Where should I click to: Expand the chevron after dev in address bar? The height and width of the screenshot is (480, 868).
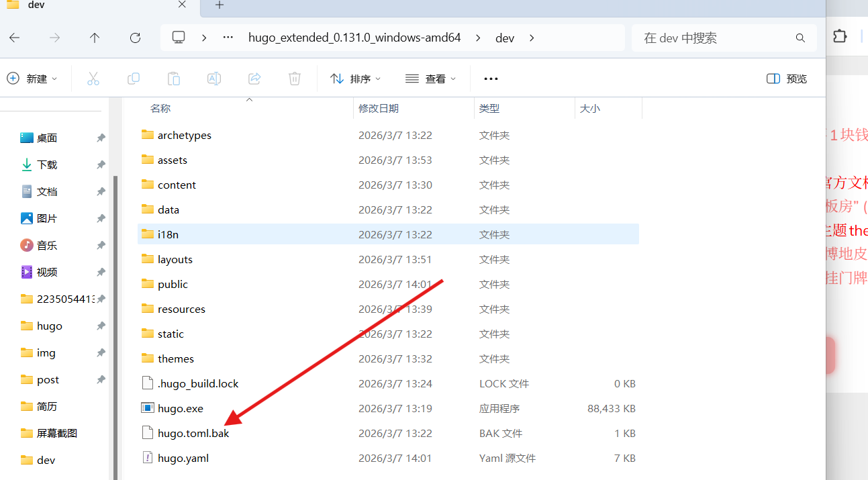532,38
